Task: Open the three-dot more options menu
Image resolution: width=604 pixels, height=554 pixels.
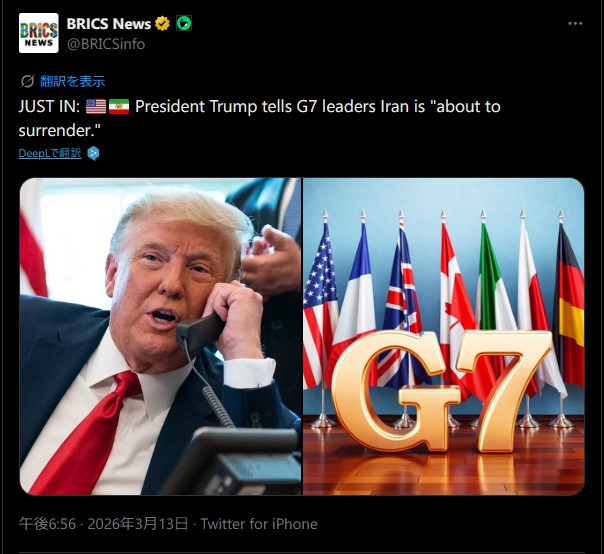Action: tap(575, 24)
